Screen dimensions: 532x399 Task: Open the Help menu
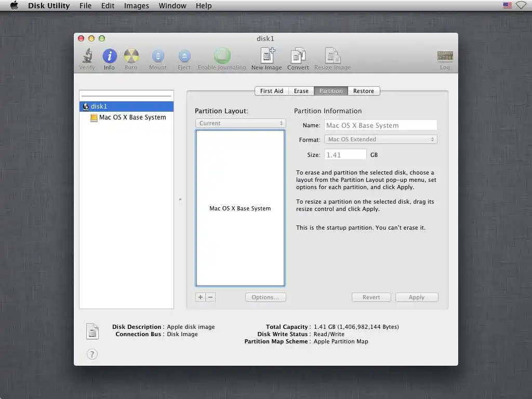[x=204, y=6]
